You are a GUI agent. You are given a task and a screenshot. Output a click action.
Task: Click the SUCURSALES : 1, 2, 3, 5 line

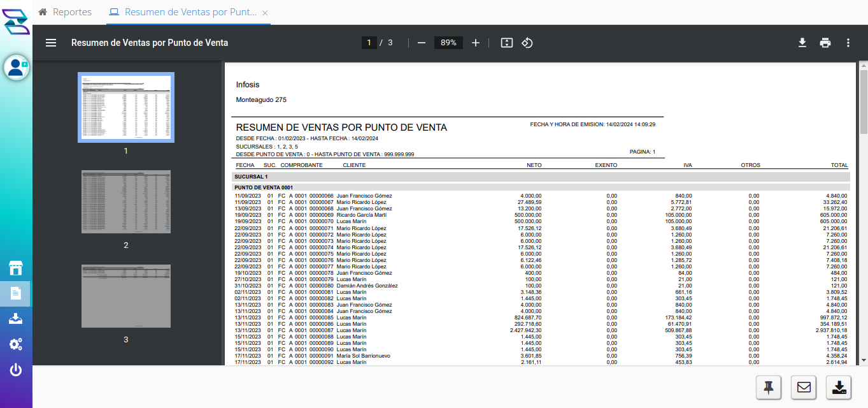267,147
